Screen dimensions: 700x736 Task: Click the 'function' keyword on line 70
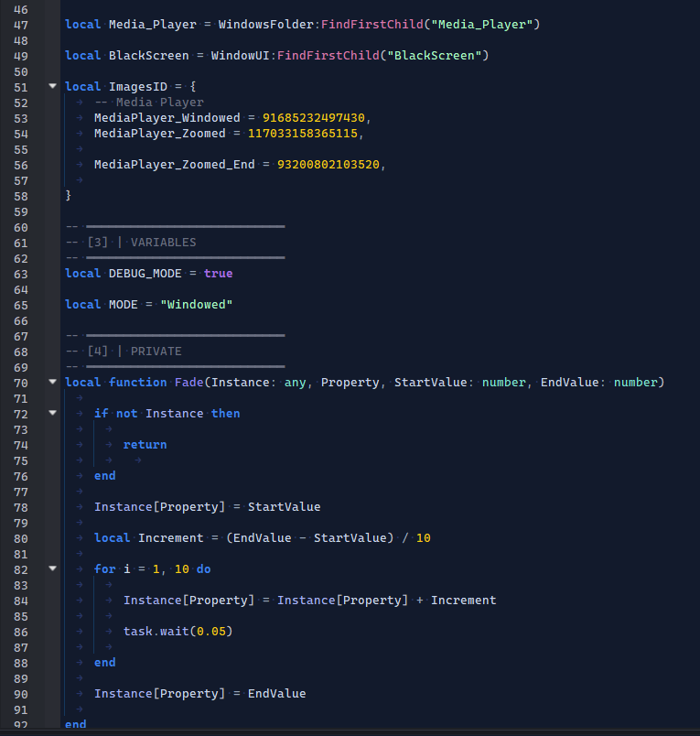coord(137,382)
